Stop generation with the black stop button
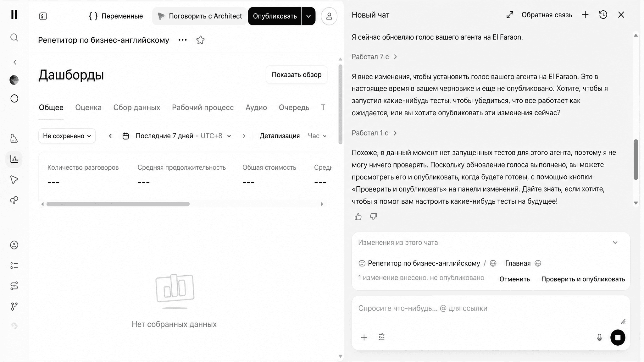Image resolution: width=644 pixels, height=362 pixels. coord(618,337)
